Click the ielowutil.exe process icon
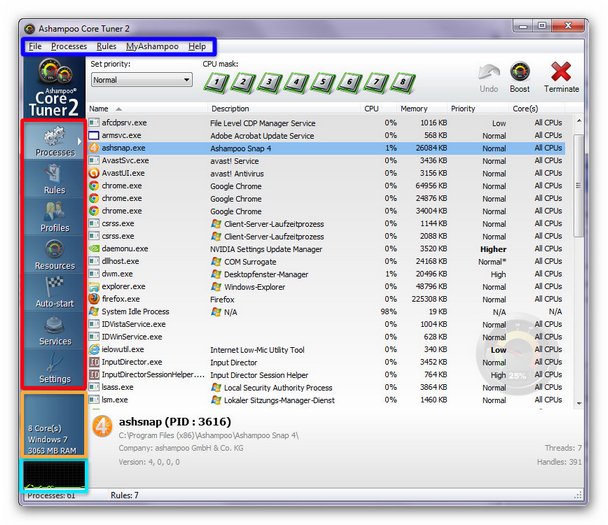Screen dimensions: 608x525 point(93,349)
